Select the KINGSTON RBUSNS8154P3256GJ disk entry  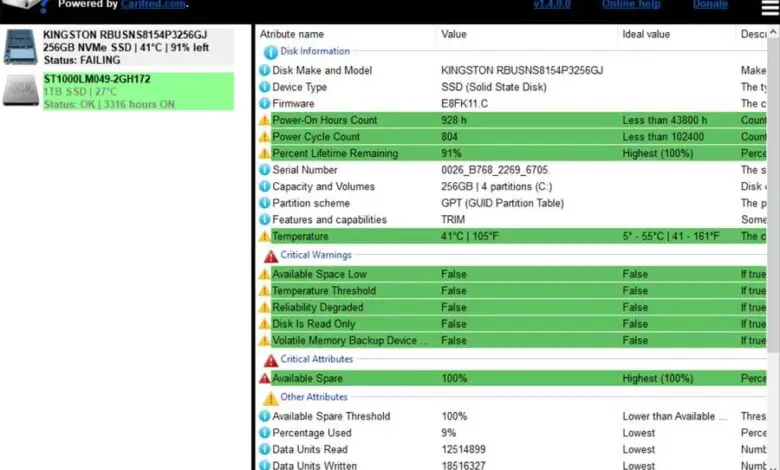pos(138,47)
